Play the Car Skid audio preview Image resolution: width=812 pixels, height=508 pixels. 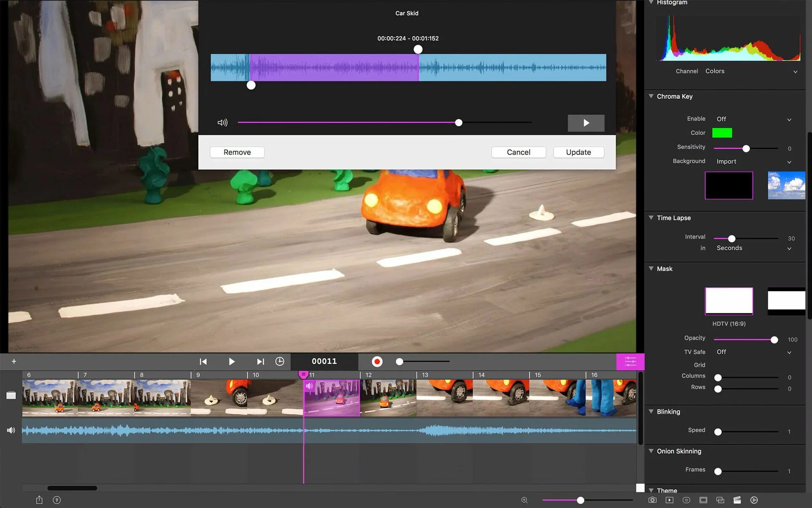[x=586, y=123]
